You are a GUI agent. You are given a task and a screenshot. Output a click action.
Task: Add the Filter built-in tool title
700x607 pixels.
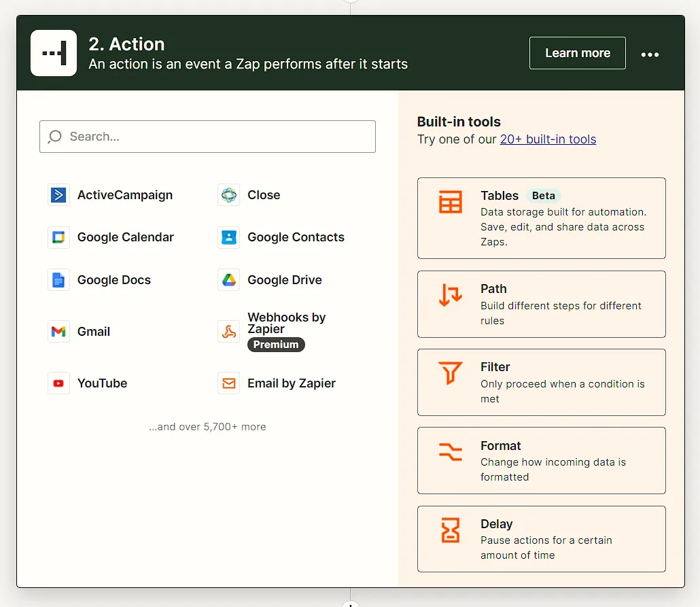[495, 367]
